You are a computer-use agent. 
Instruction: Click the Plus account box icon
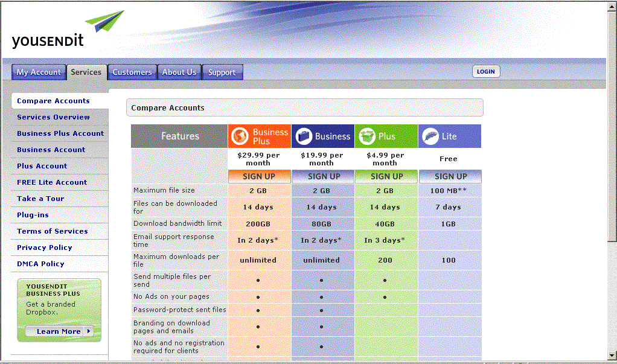[x=366, y=136]
